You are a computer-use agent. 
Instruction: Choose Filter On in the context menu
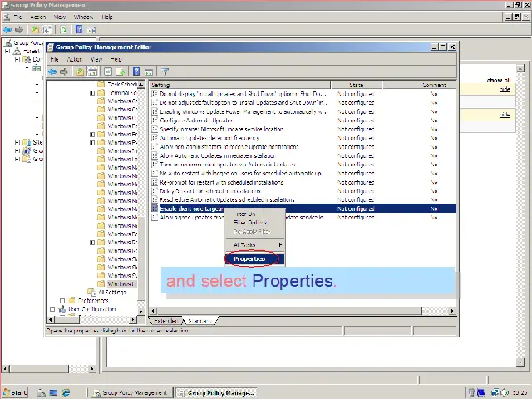[x=254, y=214]
